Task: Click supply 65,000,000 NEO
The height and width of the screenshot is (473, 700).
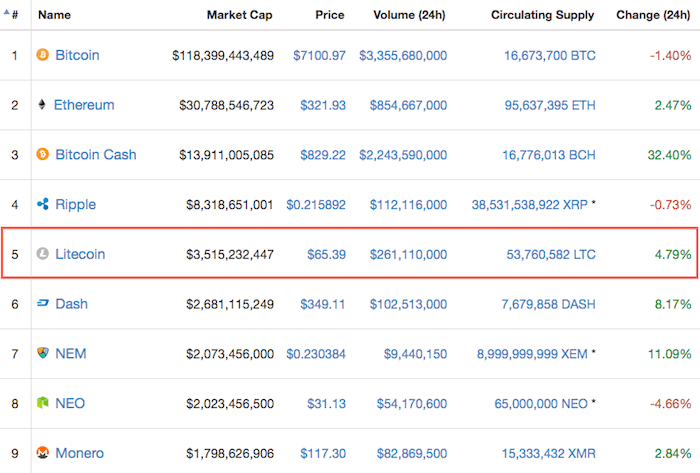Action: [x=541, y=403]
